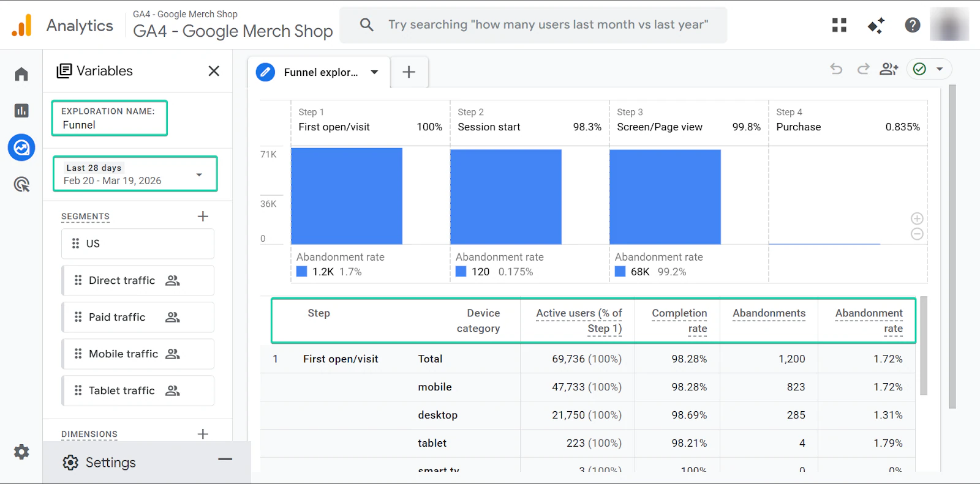Open the Admin gear icon
This screenshot has height=484, width=980.
[x=21, y=452]
